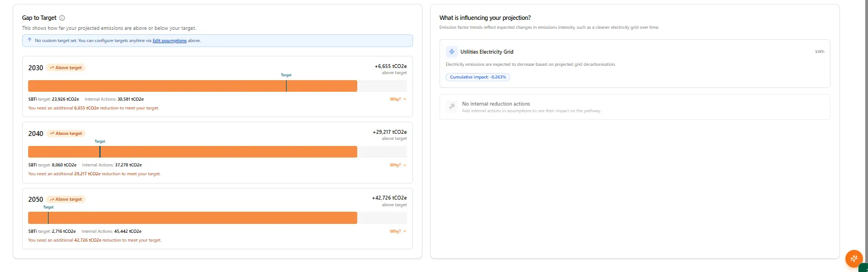Expand the Why? explanation for 2050
868x272 pixels.
(x=398, y=231)
